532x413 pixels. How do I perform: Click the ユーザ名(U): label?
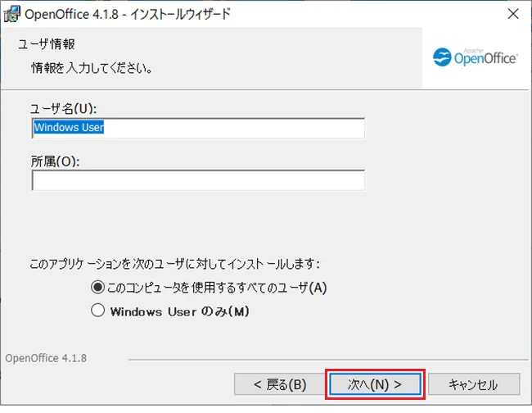[64, 109]
